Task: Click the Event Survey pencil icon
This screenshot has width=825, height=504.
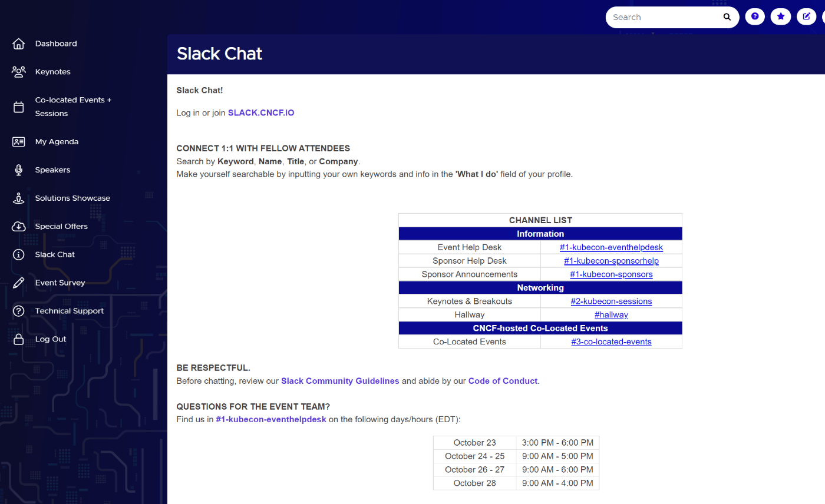Action: click(x=19, y=283)
